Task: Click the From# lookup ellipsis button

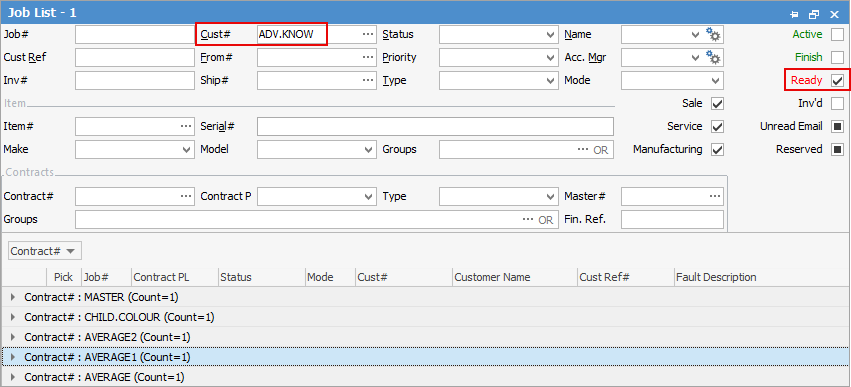Action: pos(369,57)
